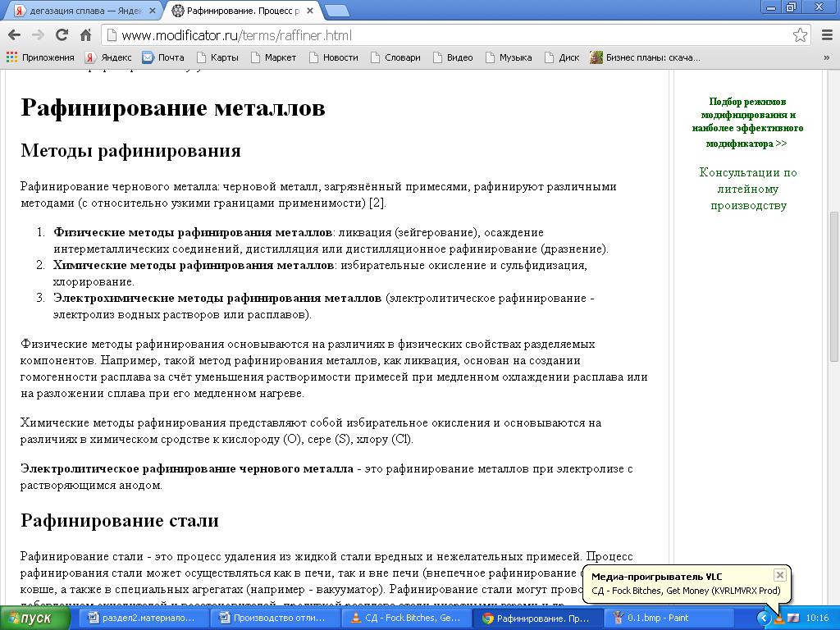The image size is (840, 630).
Task: Click the page vertical scrollbar thumb
Action: [x=833, y=286]
